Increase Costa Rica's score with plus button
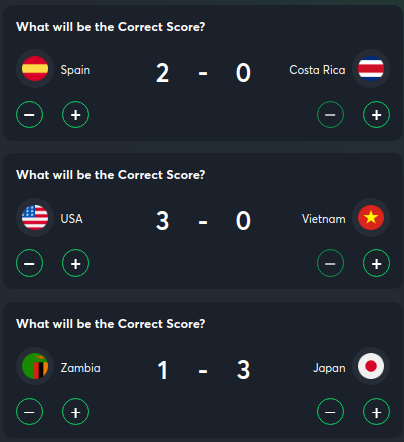 (x=376, y=115)
